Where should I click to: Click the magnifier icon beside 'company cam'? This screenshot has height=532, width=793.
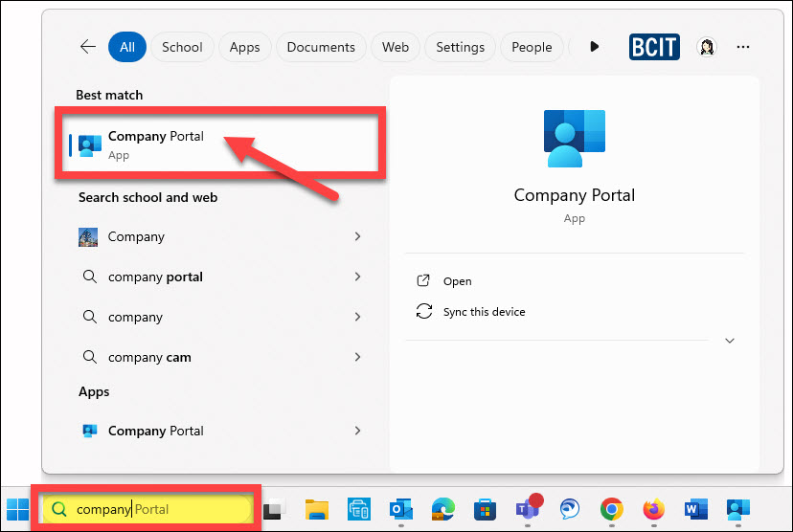(89, 357)
